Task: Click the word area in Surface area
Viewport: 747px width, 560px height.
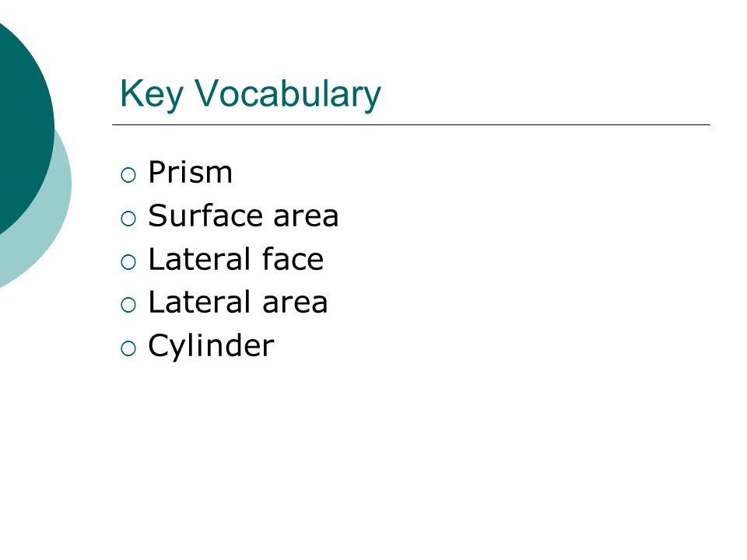Action: 306,217
